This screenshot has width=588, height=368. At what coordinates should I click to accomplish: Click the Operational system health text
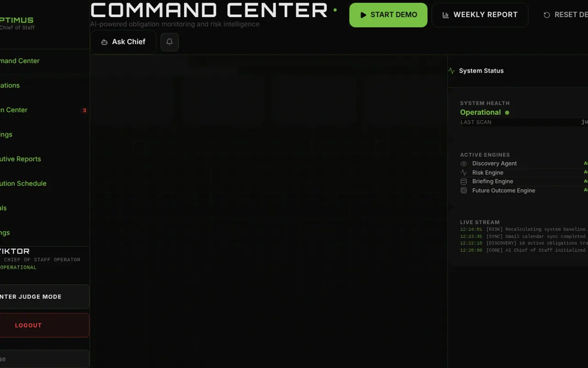tap(481, 112)
